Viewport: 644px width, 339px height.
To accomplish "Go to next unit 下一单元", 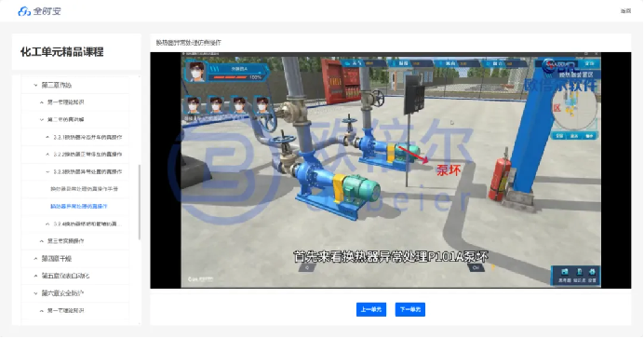I will [x=409, y=309].
